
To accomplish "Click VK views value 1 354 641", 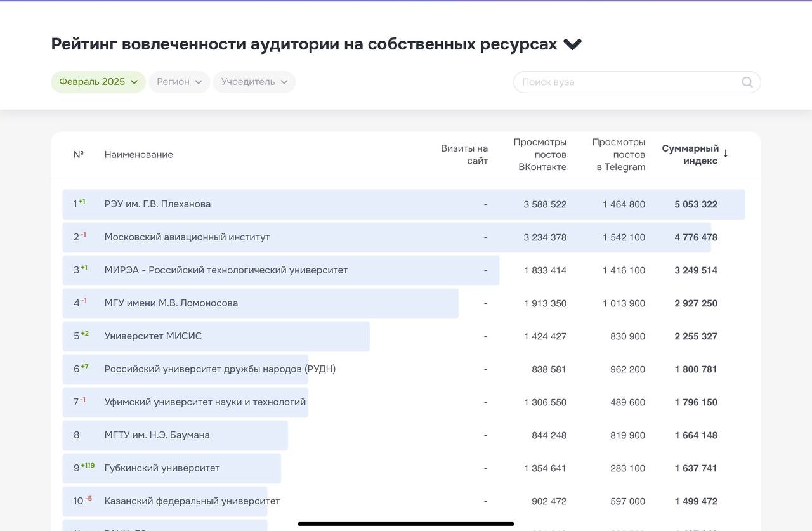I will click(x=545, y=468).
